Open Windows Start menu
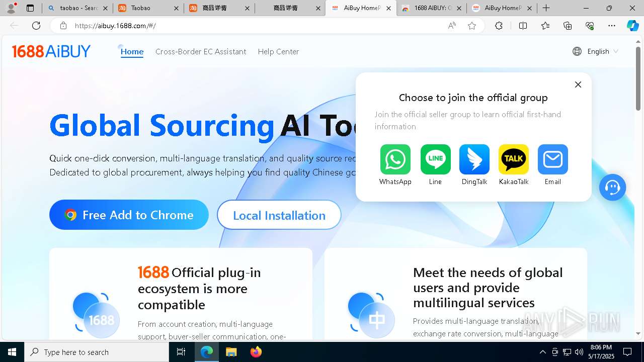The height and width of the screenshot is (362, 644). tap(12, 352)
